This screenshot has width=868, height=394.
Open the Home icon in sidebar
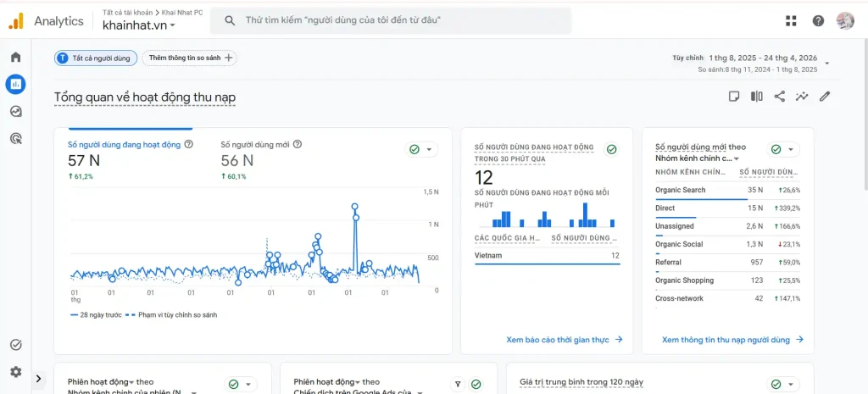click(x=15, y=57)
